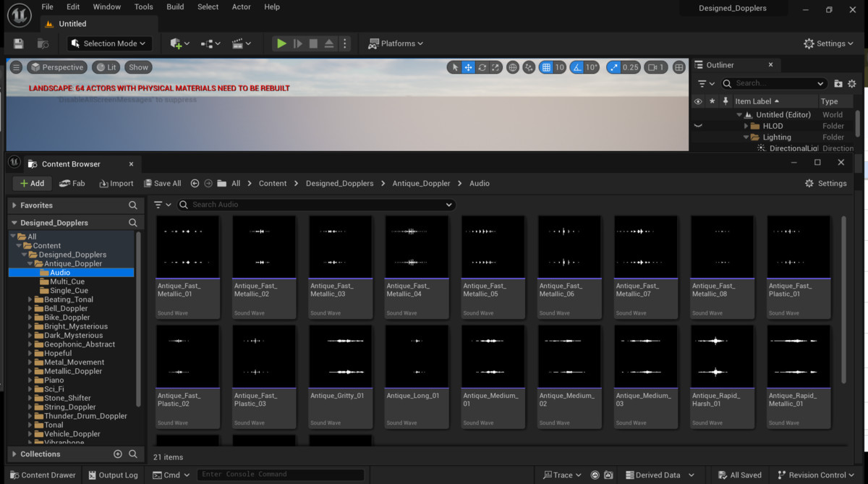The width and height of the screenshot is (868, 484).
Task: Click the Outliner search field
Action: pos(773,83)
